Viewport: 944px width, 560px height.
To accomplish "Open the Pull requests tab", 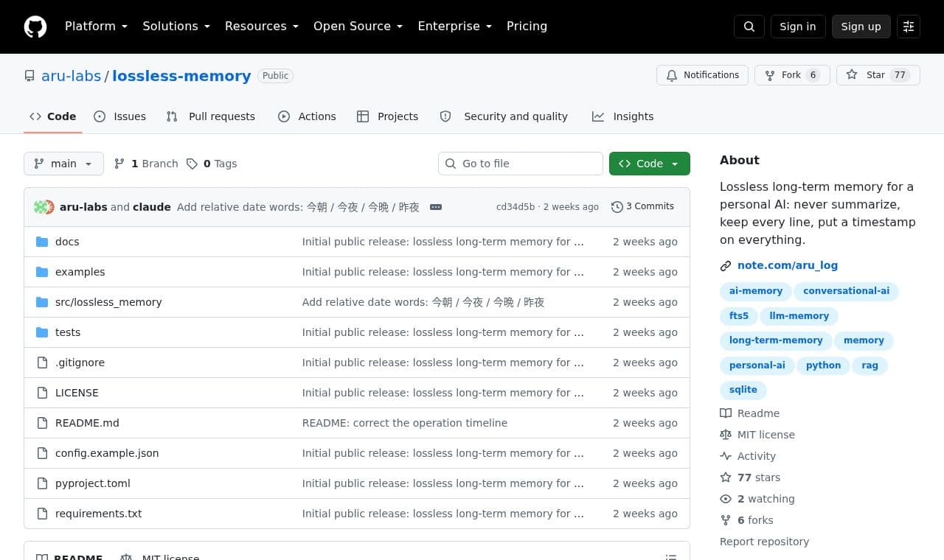I will pyautogui.click(x=211, y=116).
